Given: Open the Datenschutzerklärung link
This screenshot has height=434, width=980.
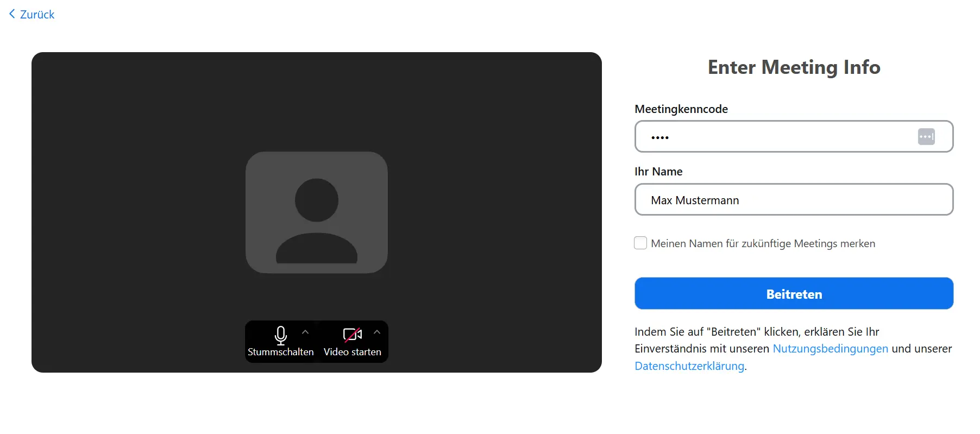Looking at the screenshot, I should tap(689, 366).
